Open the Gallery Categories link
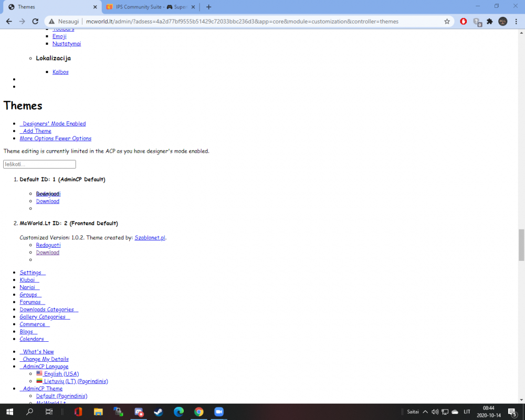The width and height of the screenshot is (525, 420). (45, 317)
